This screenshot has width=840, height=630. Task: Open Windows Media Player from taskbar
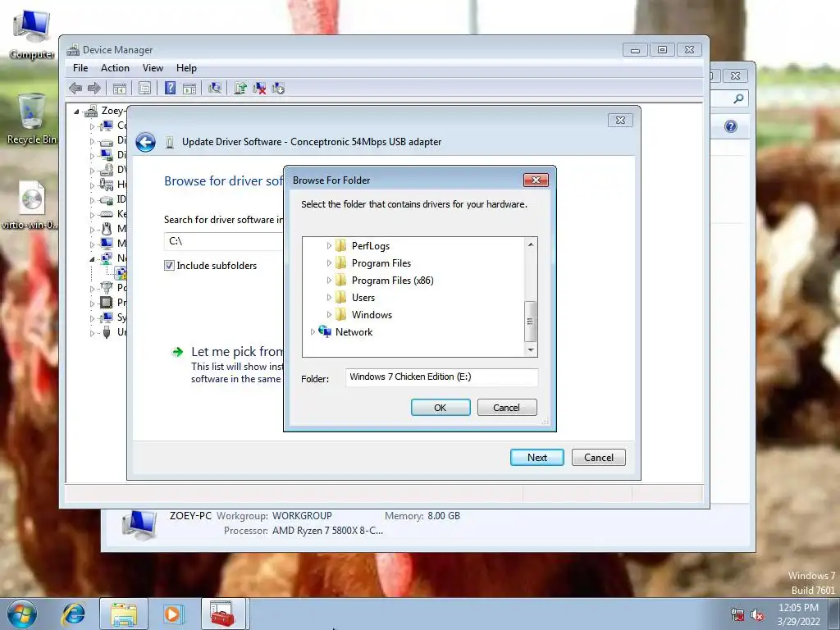tap(172, 614)
